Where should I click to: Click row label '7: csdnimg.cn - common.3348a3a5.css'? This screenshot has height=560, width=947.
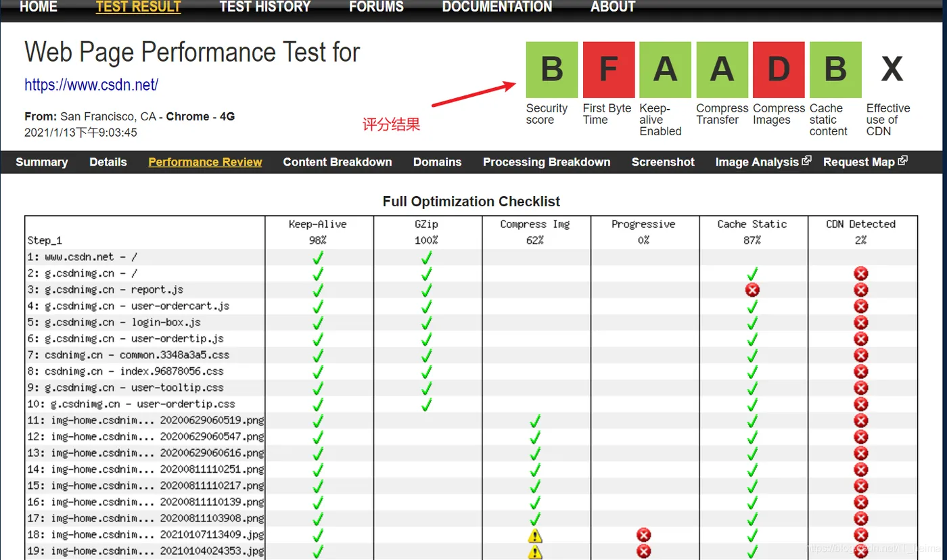[x=129, y=355]
